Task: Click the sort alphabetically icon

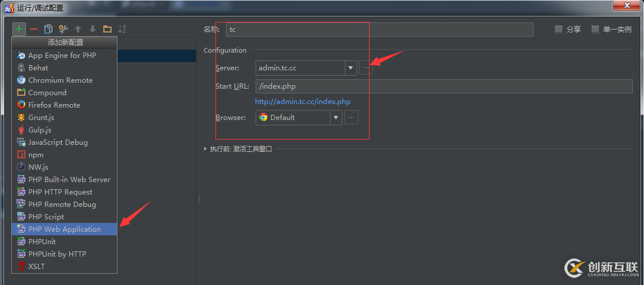Action: (x=122, y=29)
